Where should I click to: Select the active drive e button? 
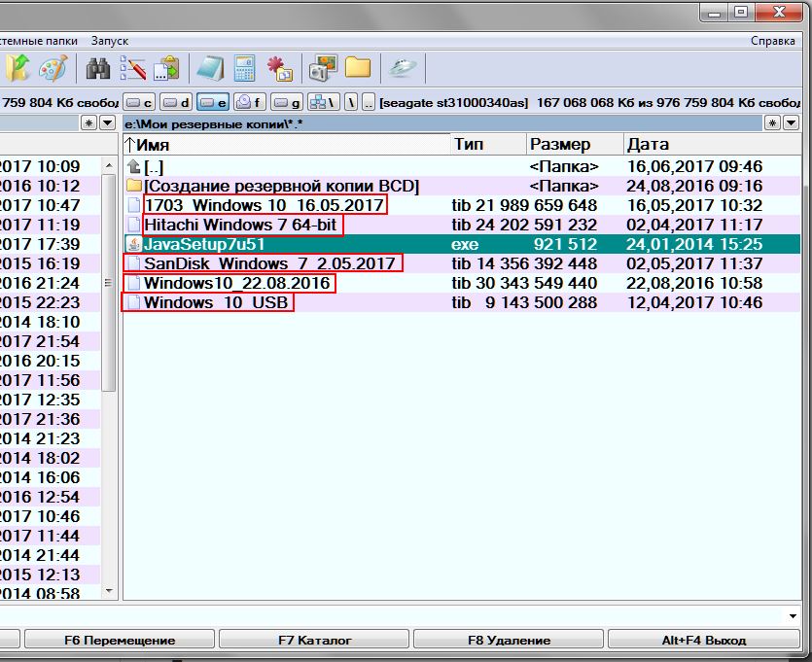tap(213, 102)
